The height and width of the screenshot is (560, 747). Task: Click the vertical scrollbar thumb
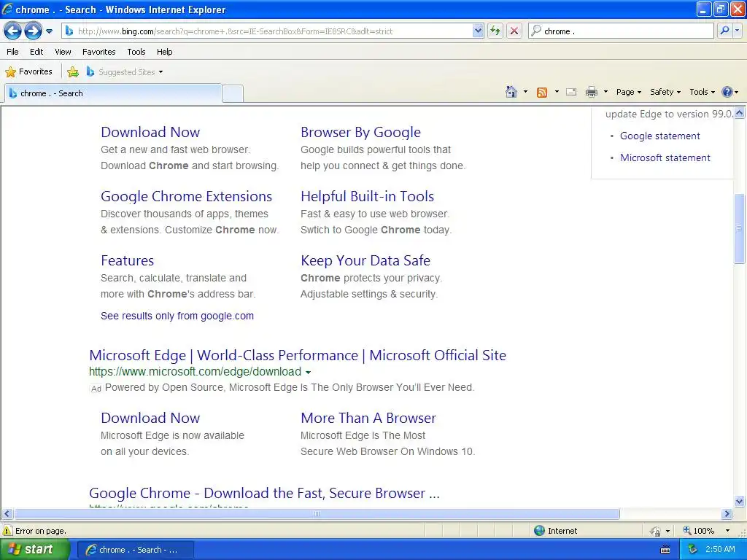740,228
